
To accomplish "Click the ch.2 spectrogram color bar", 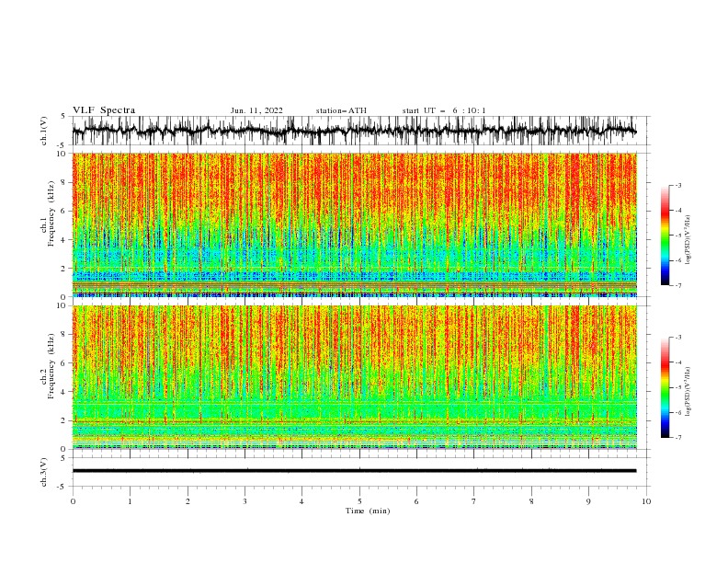I will (x=665, y=387).
